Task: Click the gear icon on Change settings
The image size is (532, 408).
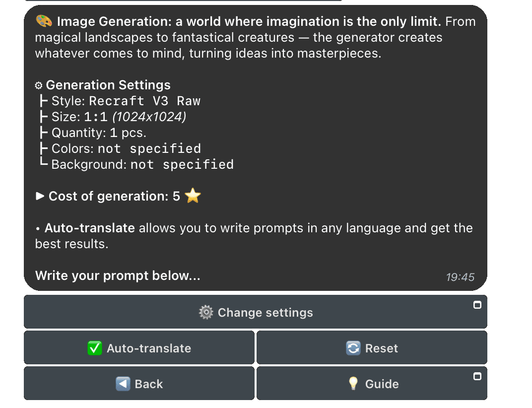Action: (205, 312)
